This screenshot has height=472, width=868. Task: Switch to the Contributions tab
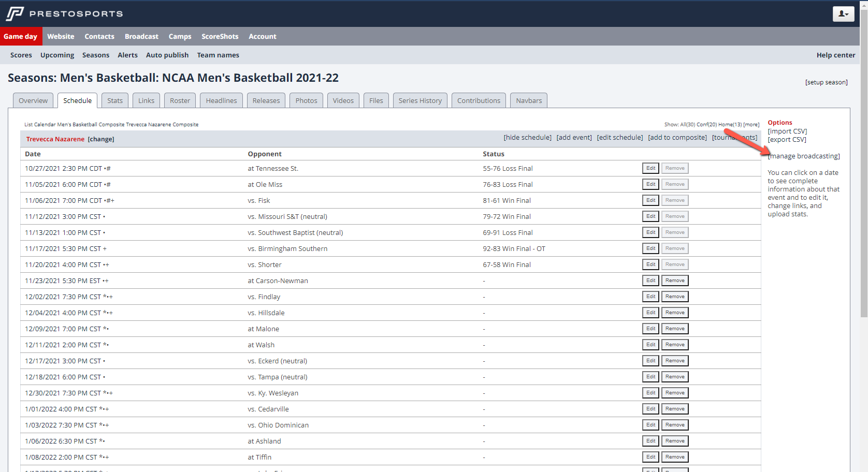coord(479,100)
